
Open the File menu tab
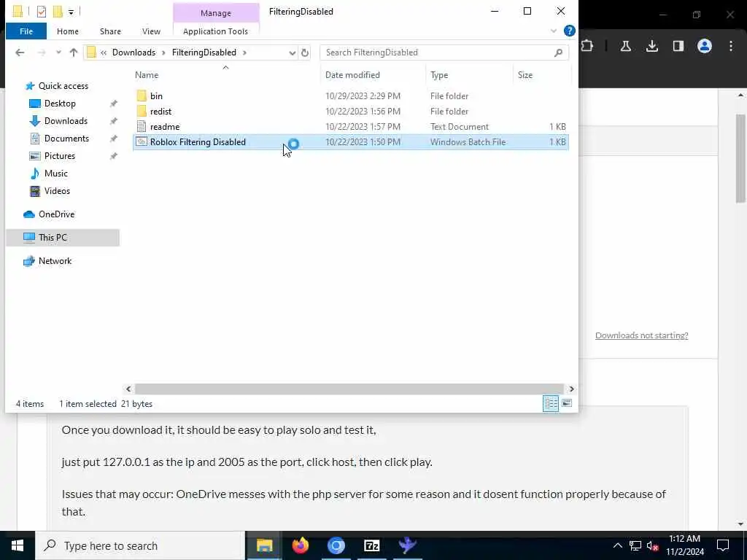tap(26, 31)
